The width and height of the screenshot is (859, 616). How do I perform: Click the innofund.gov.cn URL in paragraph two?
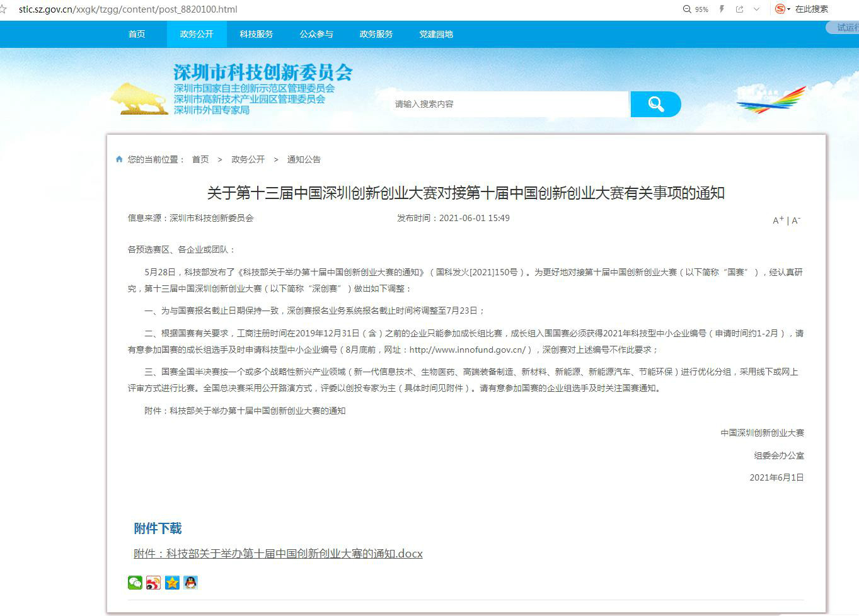coord(468,350)
